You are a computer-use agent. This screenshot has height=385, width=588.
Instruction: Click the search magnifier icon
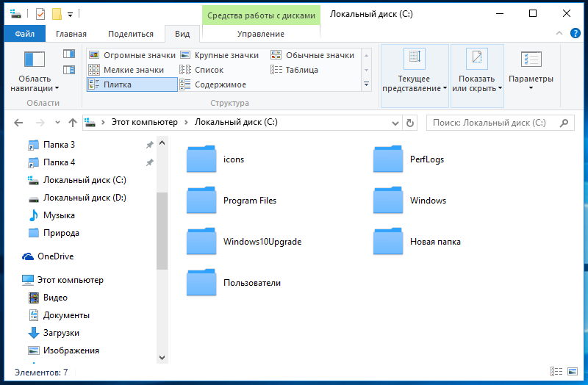[x=564, y=123]
